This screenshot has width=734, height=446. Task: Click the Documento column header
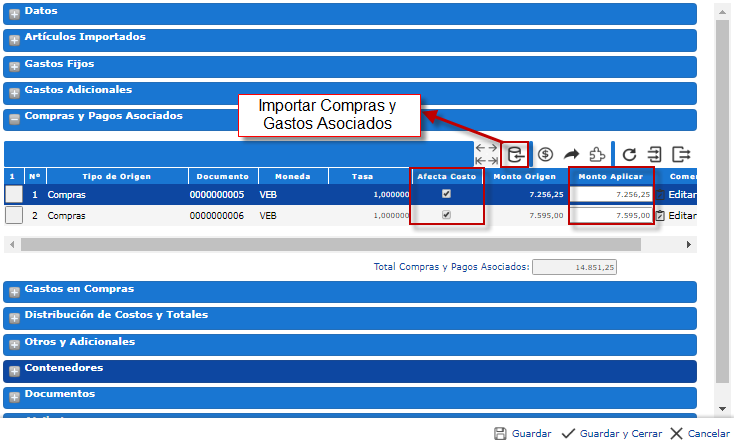click(x=223, y=176)
